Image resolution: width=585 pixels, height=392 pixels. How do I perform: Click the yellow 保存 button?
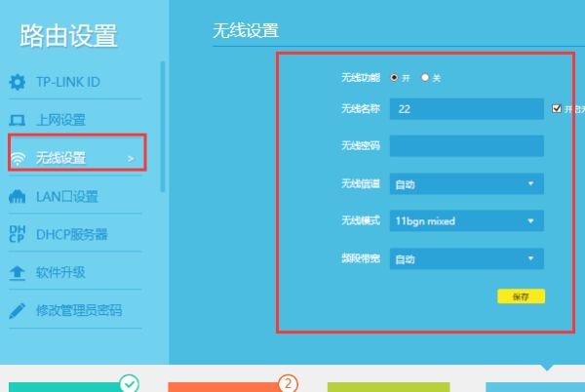point(521,296)
